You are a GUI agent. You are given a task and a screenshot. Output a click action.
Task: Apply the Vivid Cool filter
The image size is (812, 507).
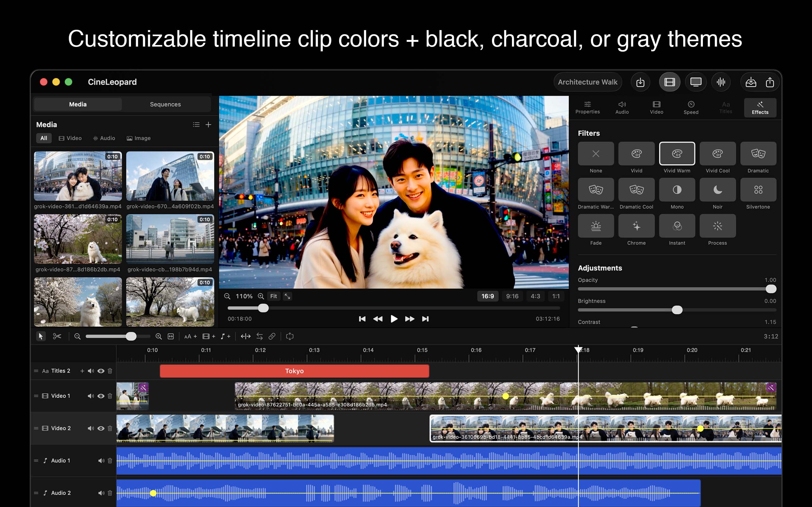tap(718, 154)
